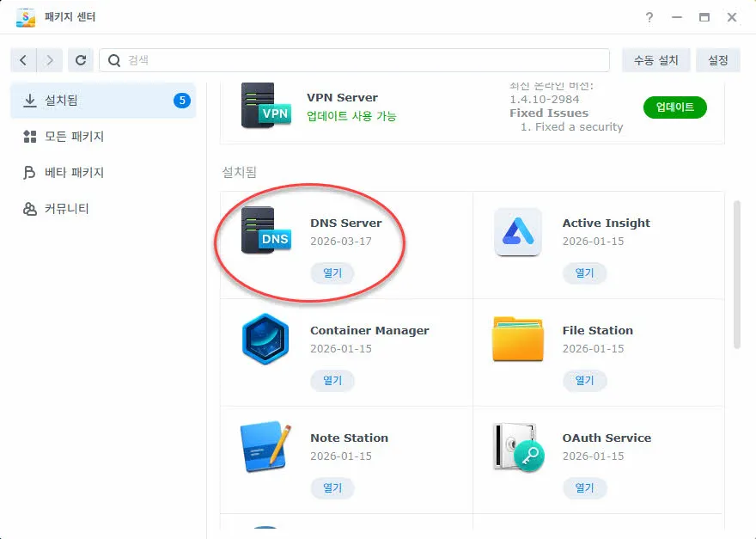Close the Package Center window
Image resolution: width=756 pixels, height=539 pixels.
[732, 17]
